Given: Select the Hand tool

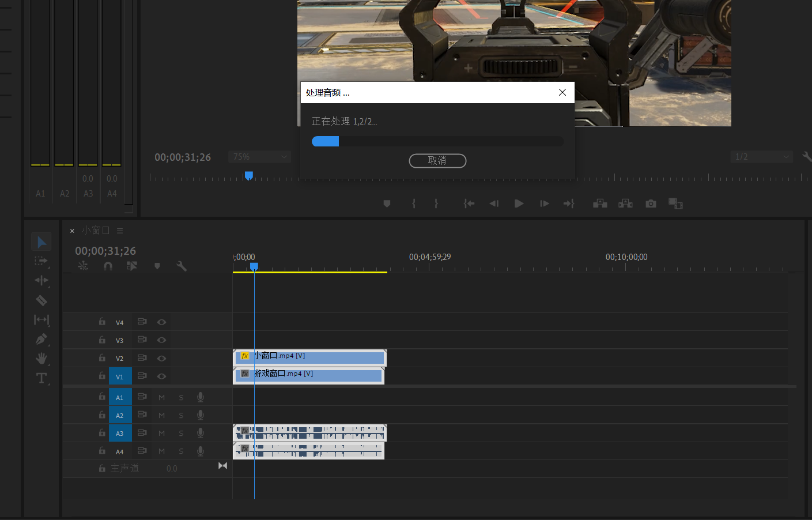Looking at the screenshot, I should [x=41, y=359].
